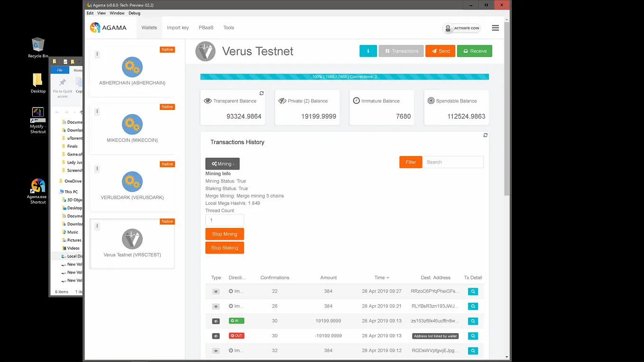Select the Videos folder in File Explorer
The width and height of the screenshot is (644, 362).
(71, 248)
